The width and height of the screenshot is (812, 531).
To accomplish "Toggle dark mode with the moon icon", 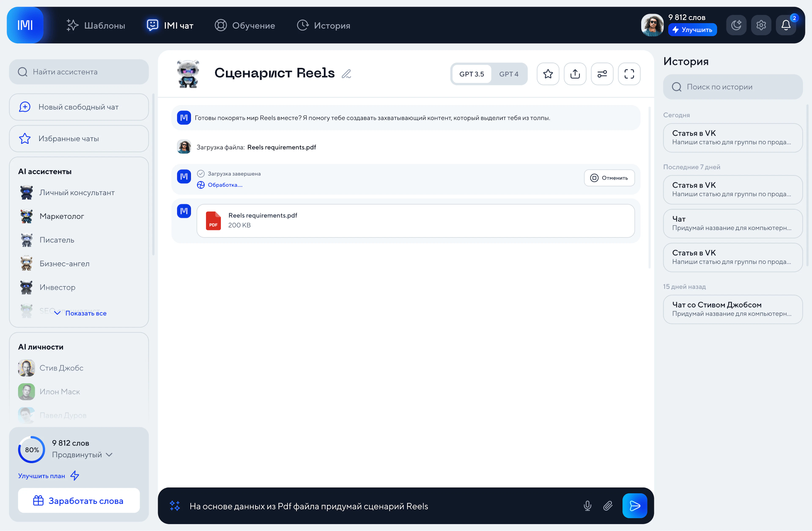I will click(x=736, y=25).
